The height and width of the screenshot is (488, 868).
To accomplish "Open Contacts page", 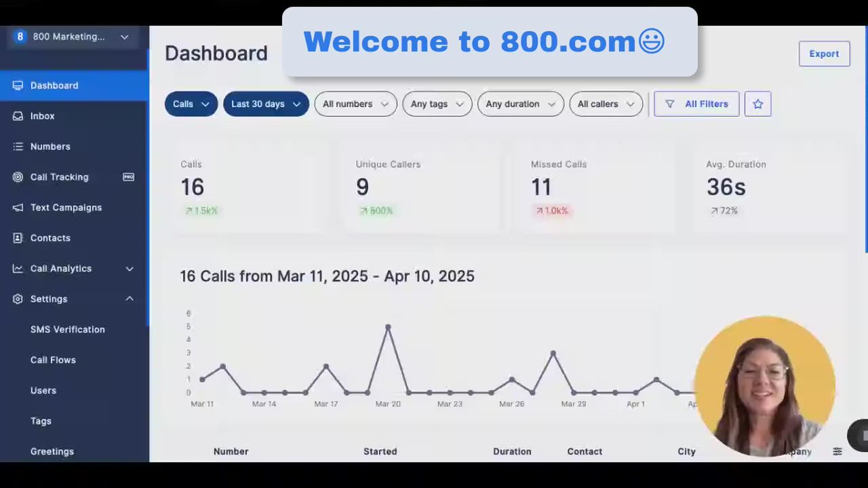I will 74,238.
